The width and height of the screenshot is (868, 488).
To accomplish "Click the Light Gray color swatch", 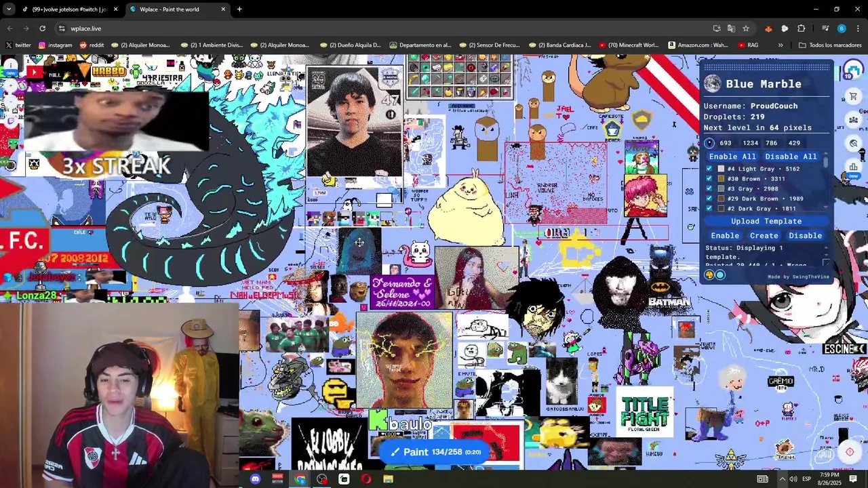I will point(721,169).
